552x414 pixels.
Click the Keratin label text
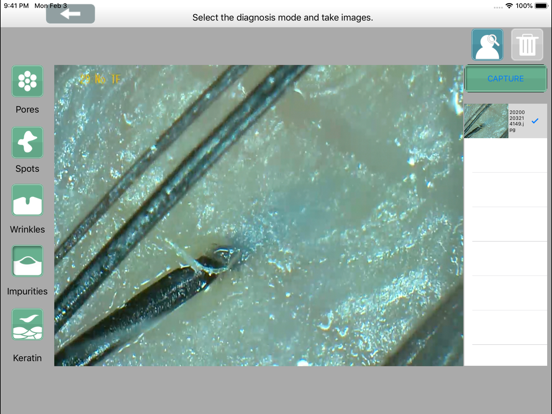click(x=27, y=358)
